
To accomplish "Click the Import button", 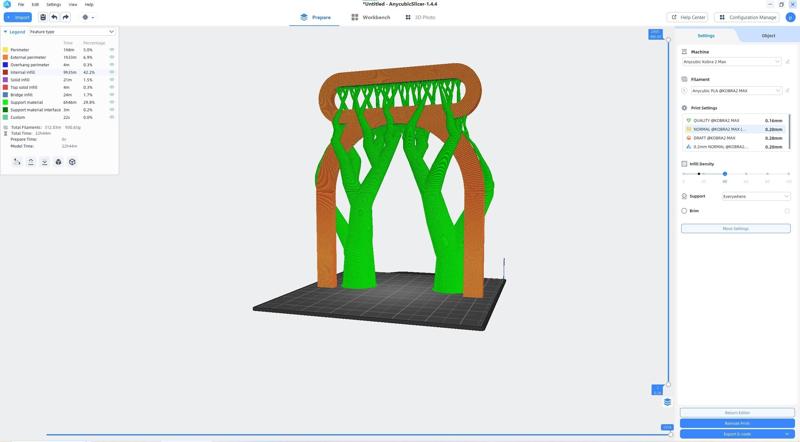I will 18,17.
